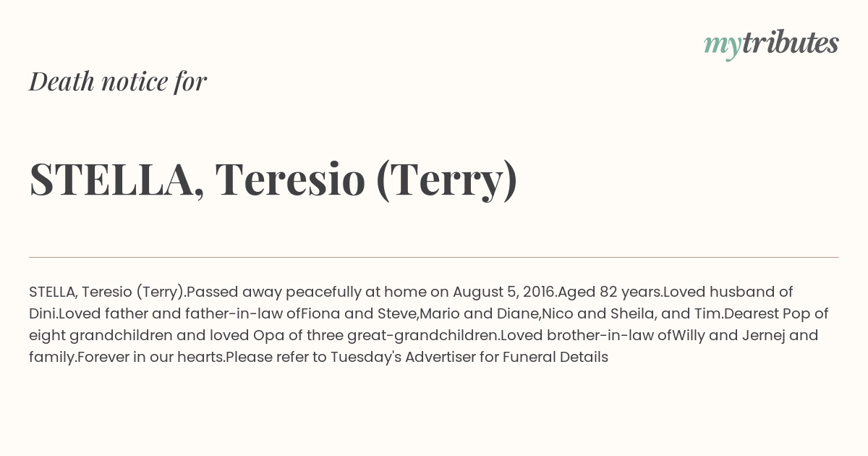Click the 'STELLA, Teresio (Terry)' main title
The width and height of the screenshot is (868, 456).
[x=273, y=179]
